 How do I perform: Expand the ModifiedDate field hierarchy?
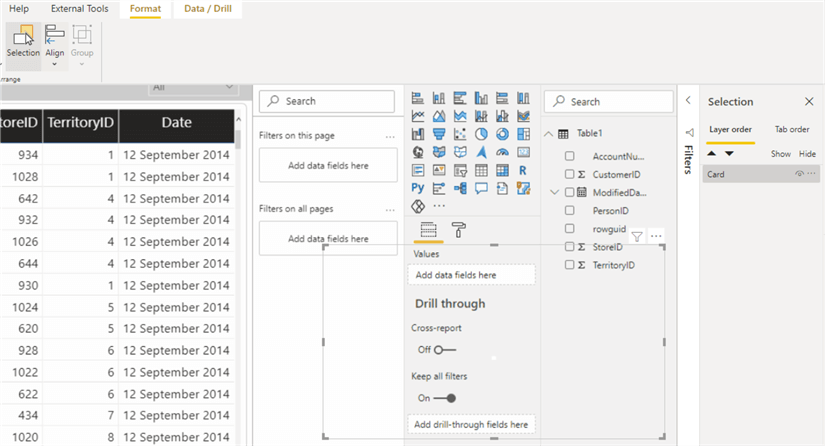(x=554, y=192)
